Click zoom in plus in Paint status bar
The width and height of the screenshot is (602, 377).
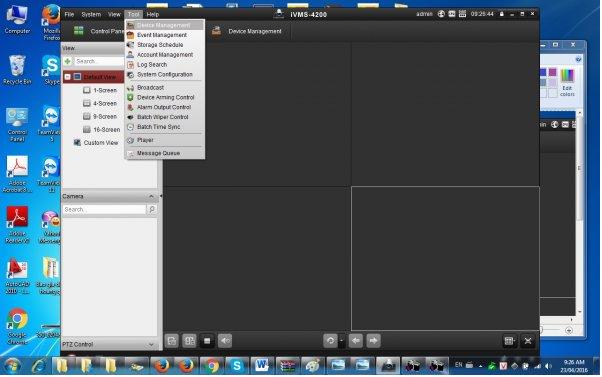(x=569, y=331)
